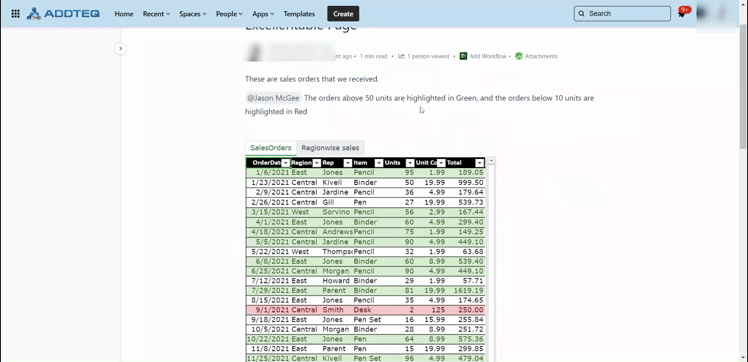Viewport: 748px width, 362px height.
Task: Select the Gill rep cell
Action: [x=336, y=202]
